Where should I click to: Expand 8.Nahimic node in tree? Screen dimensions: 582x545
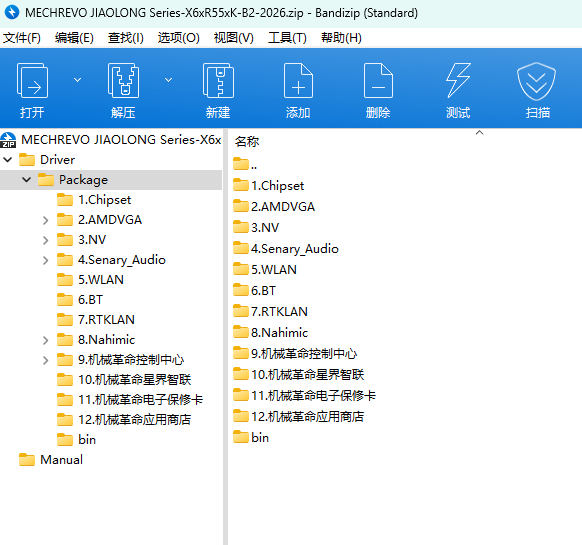pyautogui.click(x=45, y=340)
